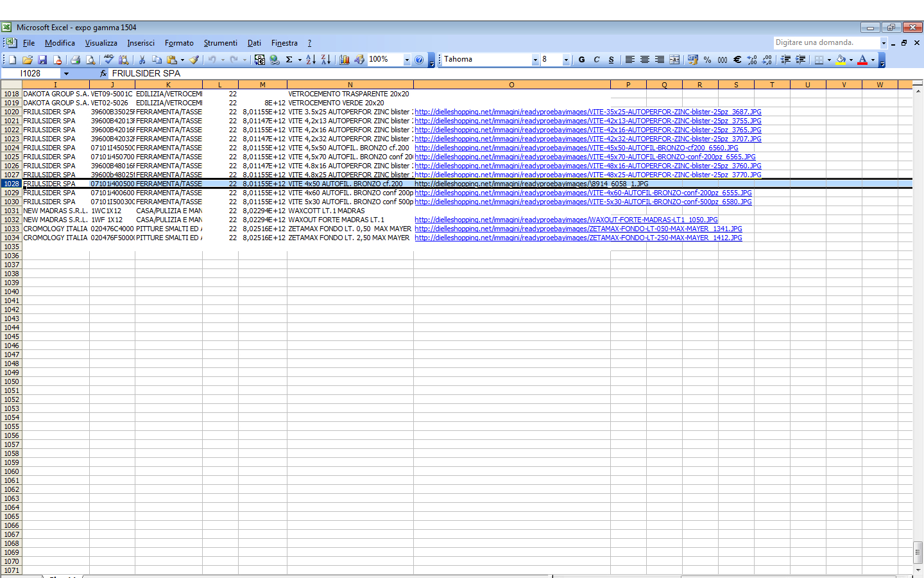Copy the selection
Screen dimensions: 924x578
[157, 60]
